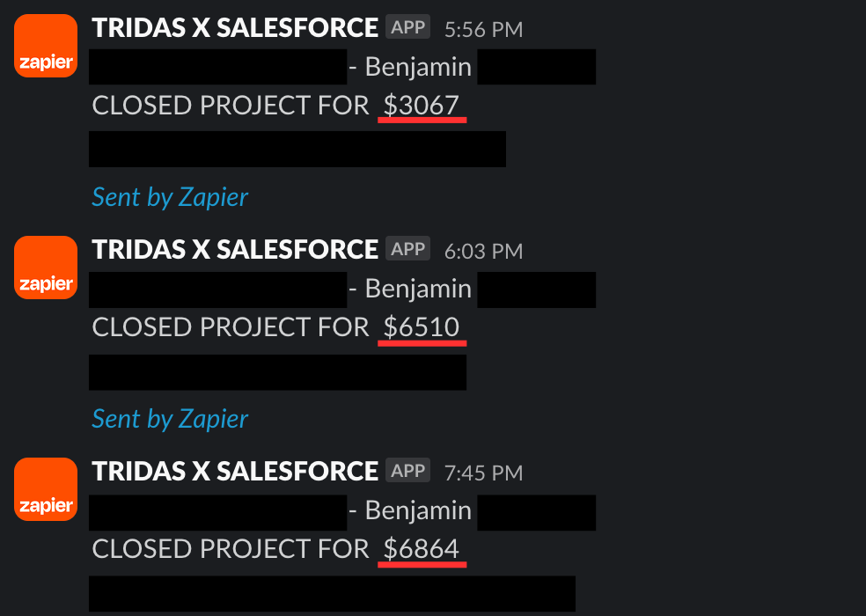
Task: Click the Zapier avatar on the 7:45 PM message
Action: tap(46, 489)
